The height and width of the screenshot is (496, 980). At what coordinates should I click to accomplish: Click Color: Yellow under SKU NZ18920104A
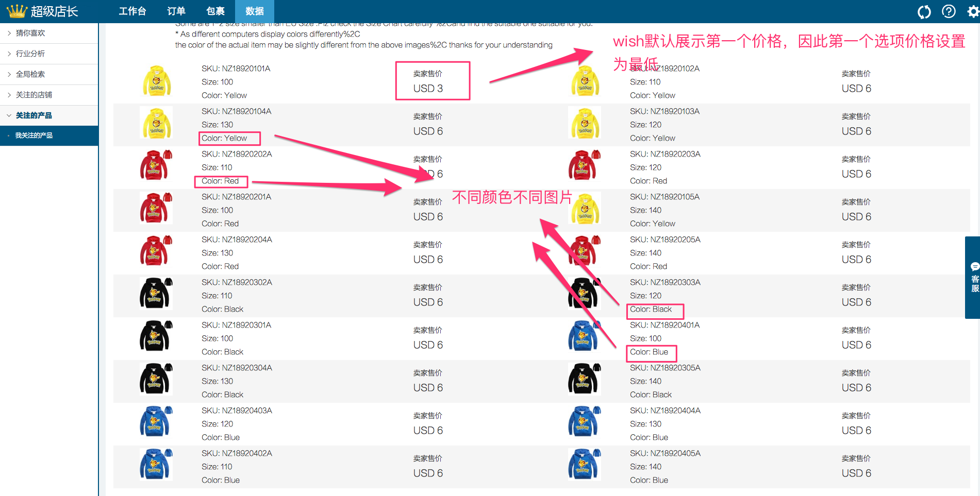pyautogui.click(x=224, y=138)
